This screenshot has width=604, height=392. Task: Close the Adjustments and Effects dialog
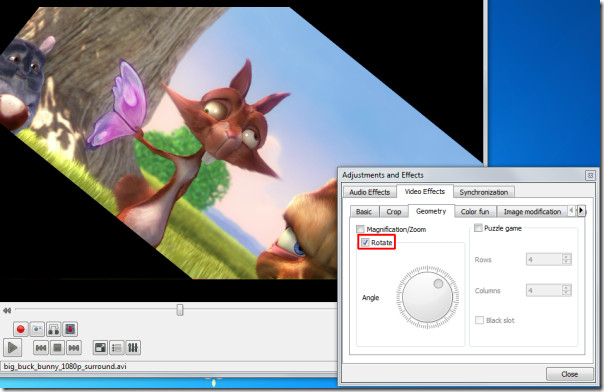tap(569, 374)
